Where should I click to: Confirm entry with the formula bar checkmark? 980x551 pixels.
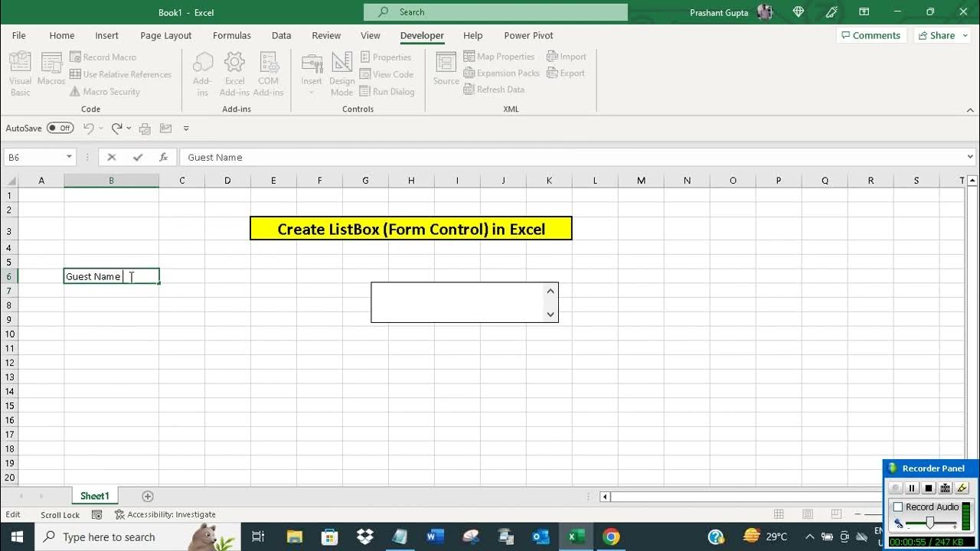[x=138, y=157]
